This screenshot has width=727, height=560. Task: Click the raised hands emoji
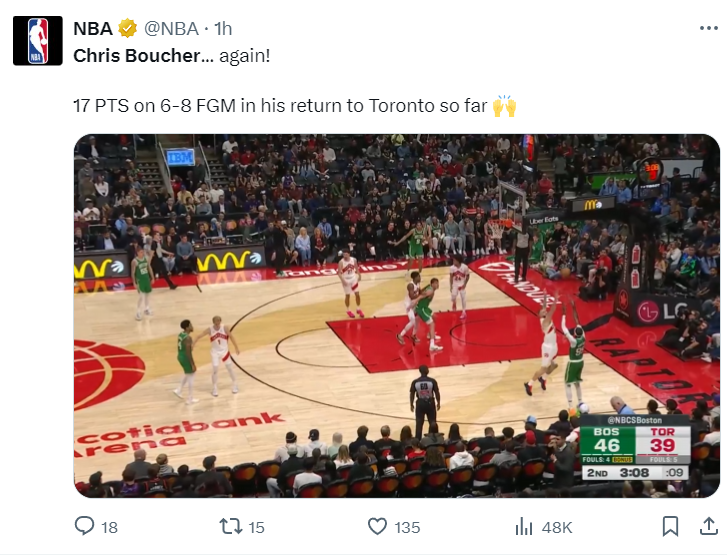tap(505, 105)
